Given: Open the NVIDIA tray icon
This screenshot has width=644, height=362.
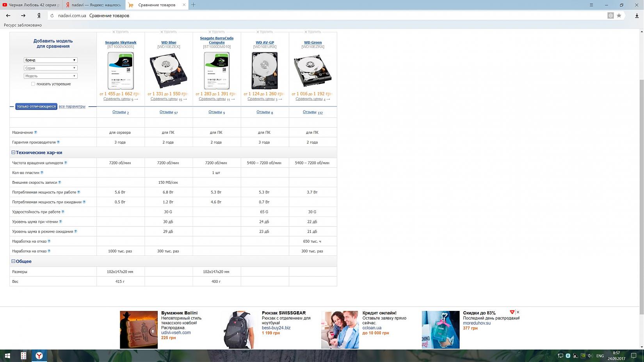Looking at the screenshot, I should click(x=583, y=356).
